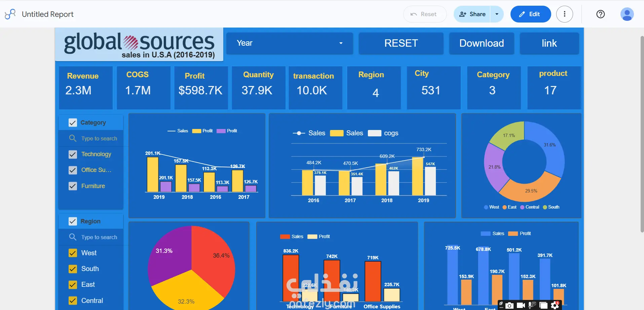The height and width of the screenshot is (310, 644).
Task: Select the Quantity 37.9K scorecard
Action: coord(258,88)
